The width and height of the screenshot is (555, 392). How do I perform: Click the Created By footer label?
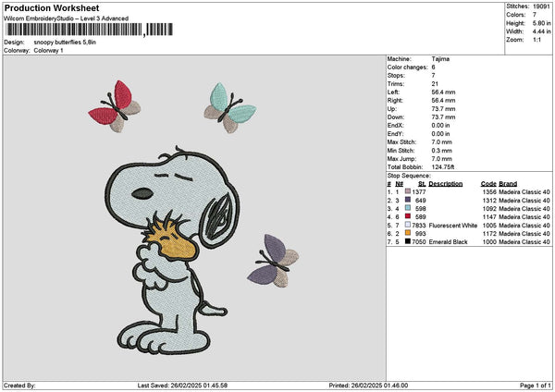click(x=19, y=386)
